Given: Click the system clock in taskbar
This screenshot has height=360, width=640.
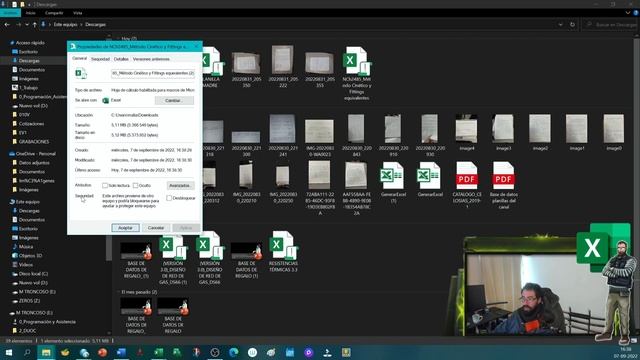Looking at the screenshot, I should (x=626, y=353).
